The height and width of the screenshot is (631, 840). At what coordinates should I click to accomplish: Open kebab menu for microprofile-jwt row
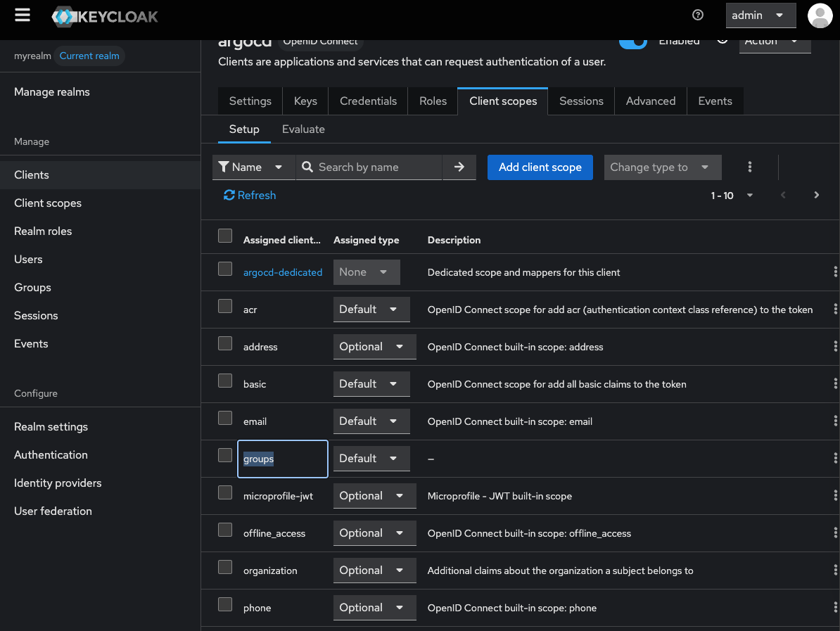(835, 495)
